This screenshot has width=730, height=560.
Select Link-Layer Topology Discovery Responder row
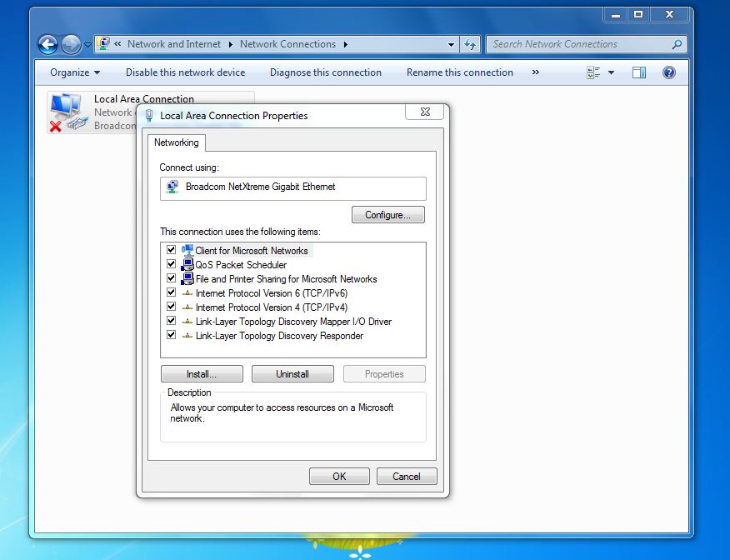click(x=279, y=336)
